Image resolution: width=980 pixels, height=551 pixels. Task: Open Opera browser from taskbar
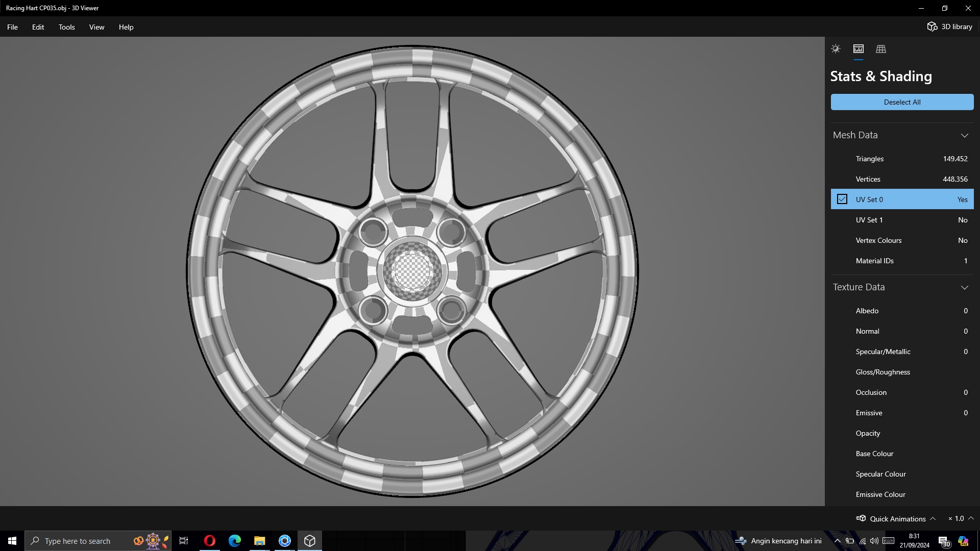tap(209, 541)
